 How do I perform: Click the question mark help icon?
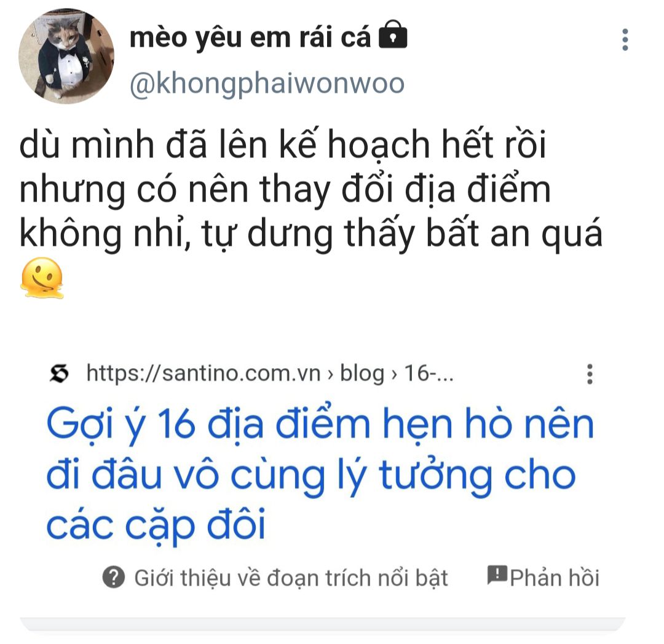click(x=114, y=577)
